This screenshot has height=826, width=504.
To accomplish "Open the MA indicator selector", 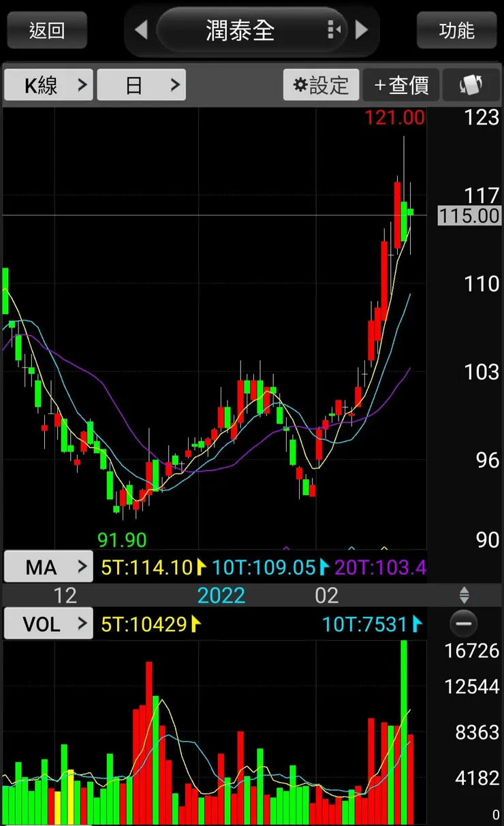I will (x=48, y=567).
